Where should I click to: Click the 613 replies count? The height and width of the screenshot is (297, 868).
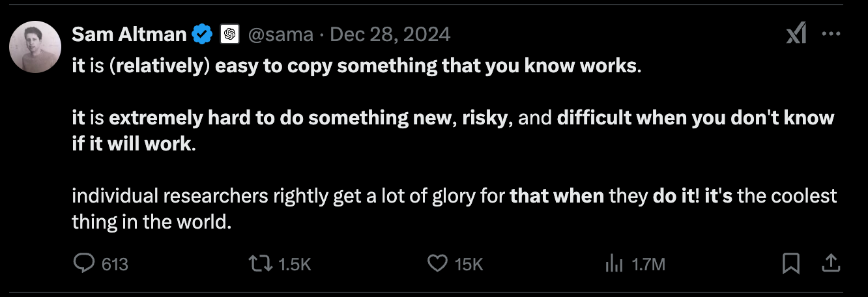pos(115,264)
